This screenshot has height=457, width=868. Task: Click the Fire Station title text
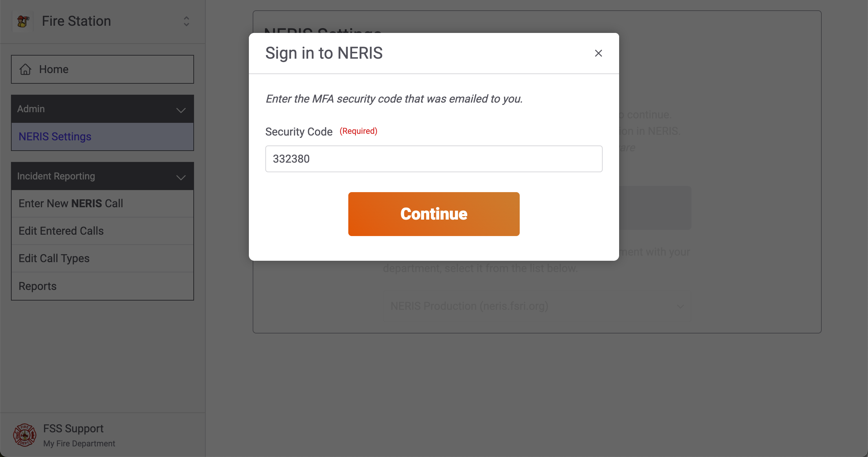(x=76, y=21)
